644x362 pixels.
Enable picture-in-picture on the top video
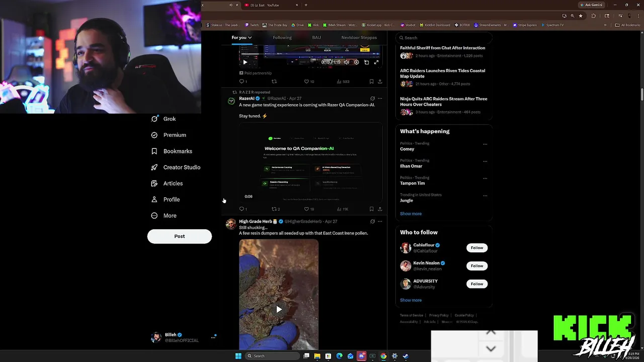click(366, 62)
